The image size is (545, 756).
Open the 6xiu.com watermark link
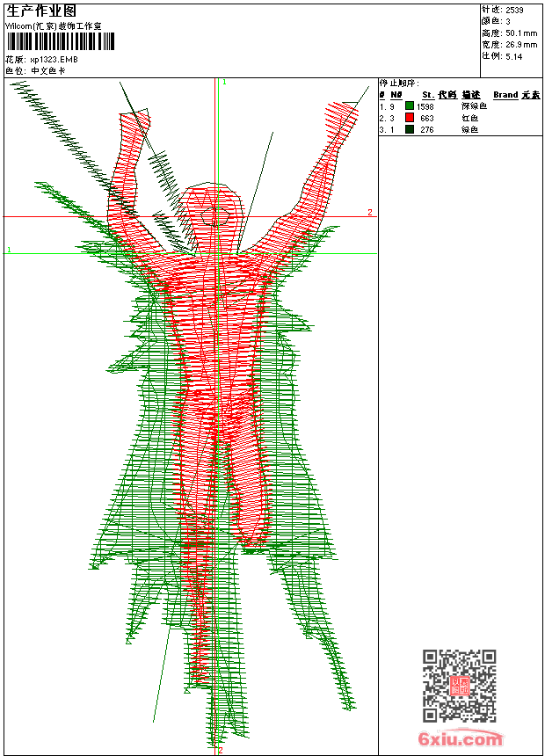[x=461, y=739]
